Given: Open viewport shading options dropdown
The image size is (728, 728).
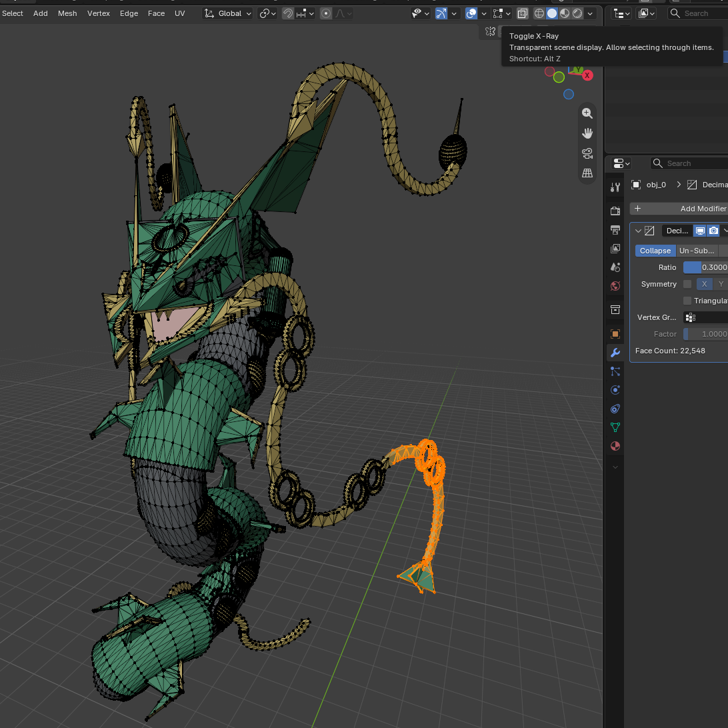Looking at the screenshot, I should click(590, 13).
